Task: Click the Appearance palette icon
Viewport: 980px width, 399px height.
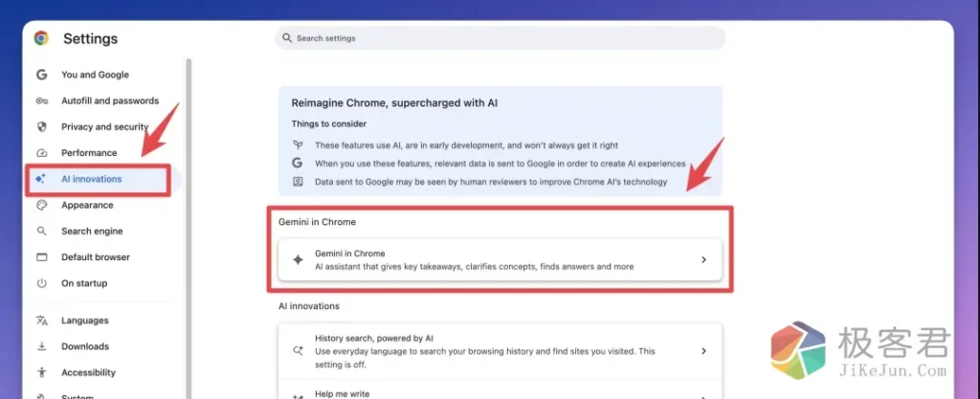Action: click(x=41, y=205)
